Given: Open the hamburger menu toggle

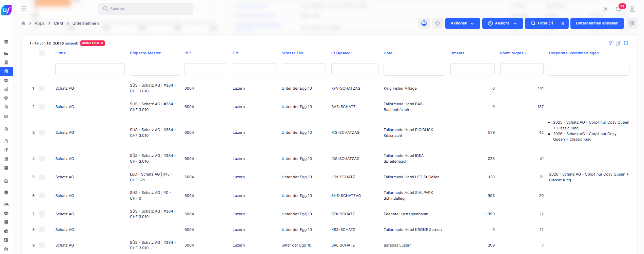Looking at the screenshot, I should (x=24, y=9).
